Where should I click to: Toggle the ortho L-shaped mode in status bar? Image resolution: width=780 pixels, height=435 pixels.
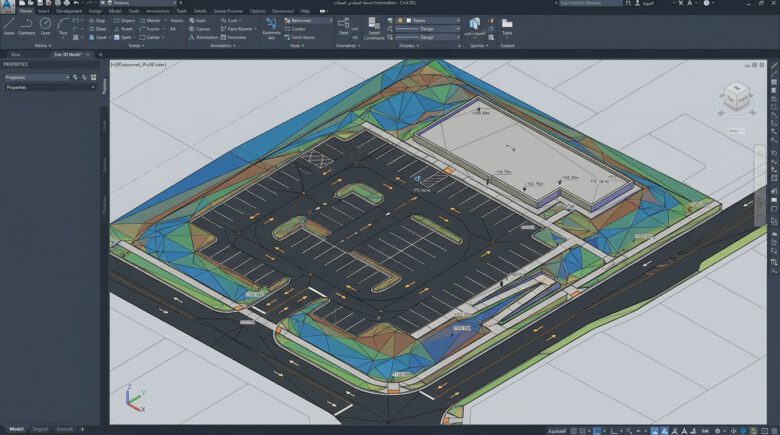(614, 431)
